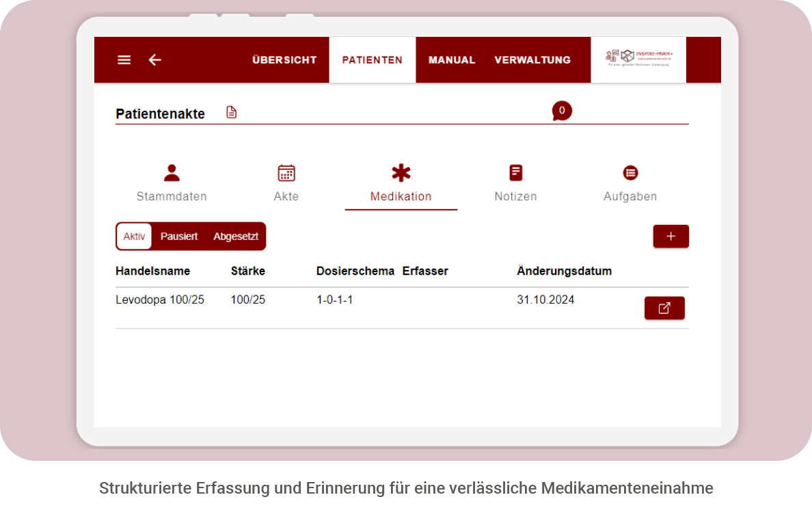Click the Handelsname column header
The width and height of the screenshot is (812, 508).
(153, 271)
